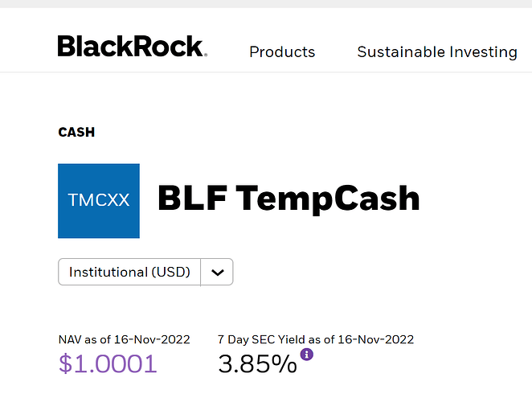Click the NAV as of label
Viewport: 532px width, 402px height.
pyautogui.click(x=85, y=339)
